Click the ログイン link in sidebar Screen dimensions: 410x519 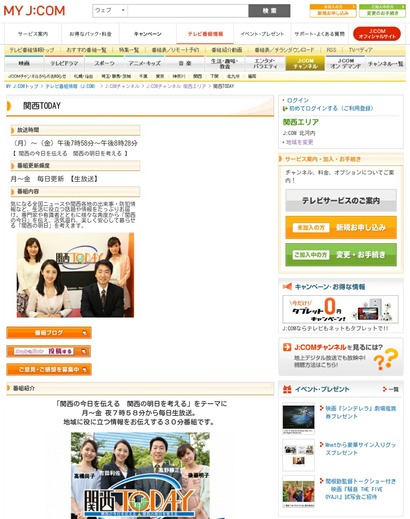(298, 100)
